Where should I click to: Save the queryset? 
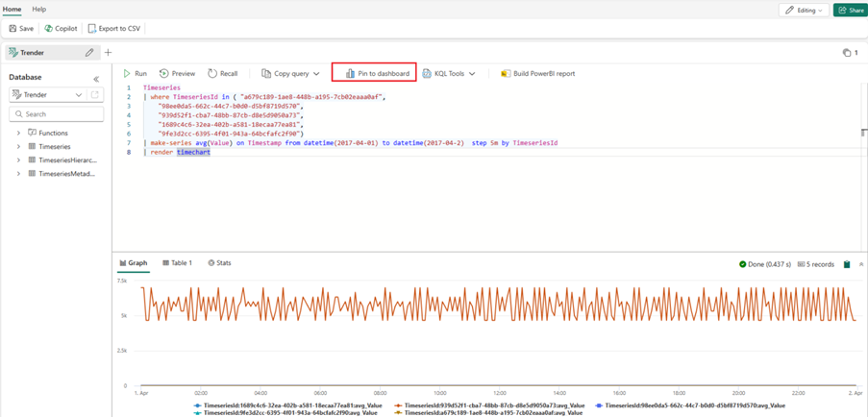pos(21,28)
